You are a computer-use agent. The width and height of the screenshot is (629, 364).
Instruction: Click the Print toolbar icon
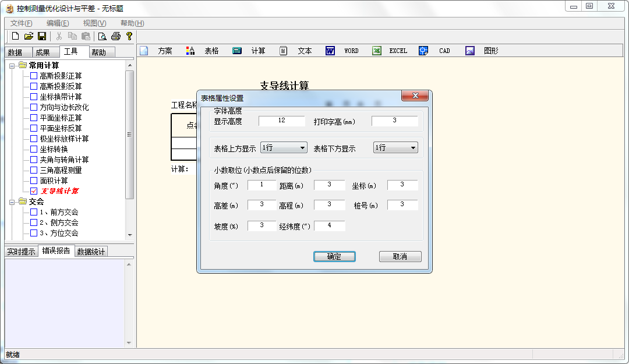click(x=115, y=36)
